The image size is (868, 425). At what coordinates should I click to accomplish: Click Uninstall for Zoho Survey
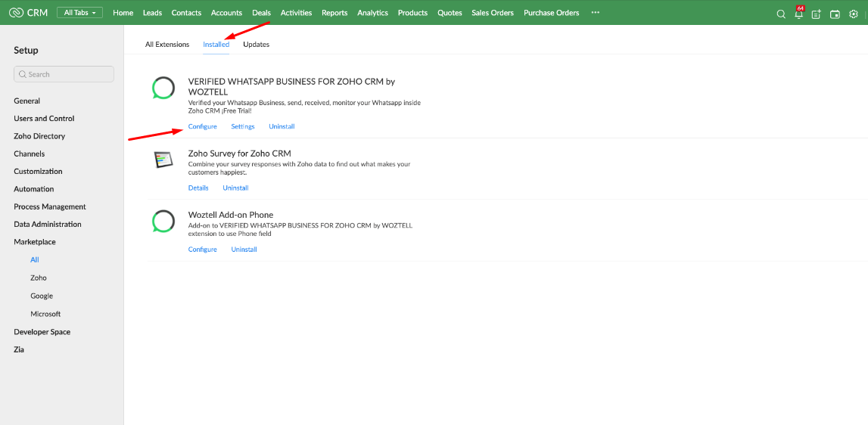click(x=236, y=188)
